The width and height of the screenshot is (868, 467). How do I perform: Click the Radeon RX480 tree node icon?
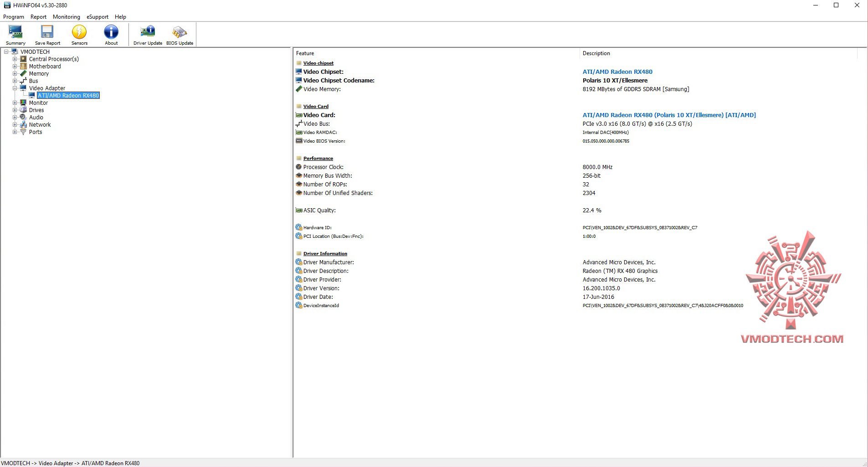tap(32, 95)
